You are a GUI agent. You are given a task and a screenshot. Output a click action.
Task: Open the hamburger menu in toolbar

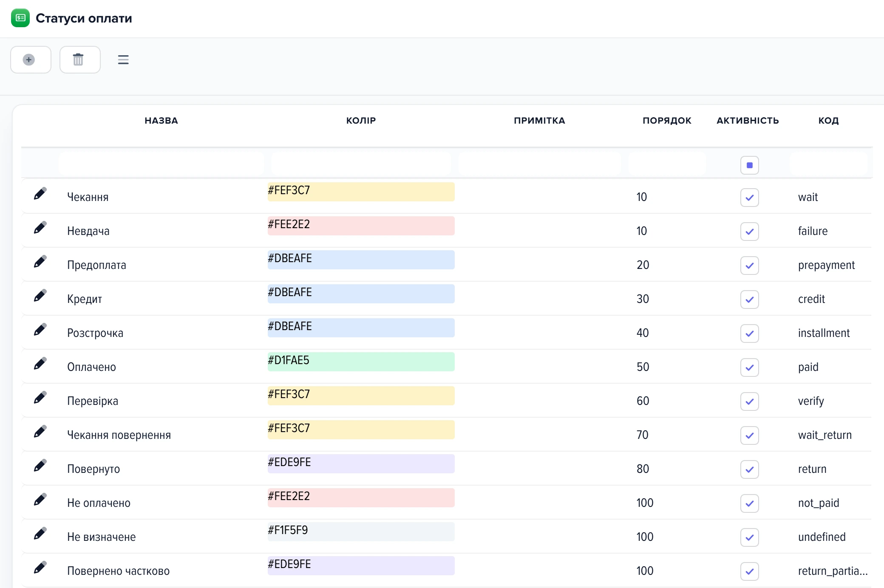tap(123, 60)
